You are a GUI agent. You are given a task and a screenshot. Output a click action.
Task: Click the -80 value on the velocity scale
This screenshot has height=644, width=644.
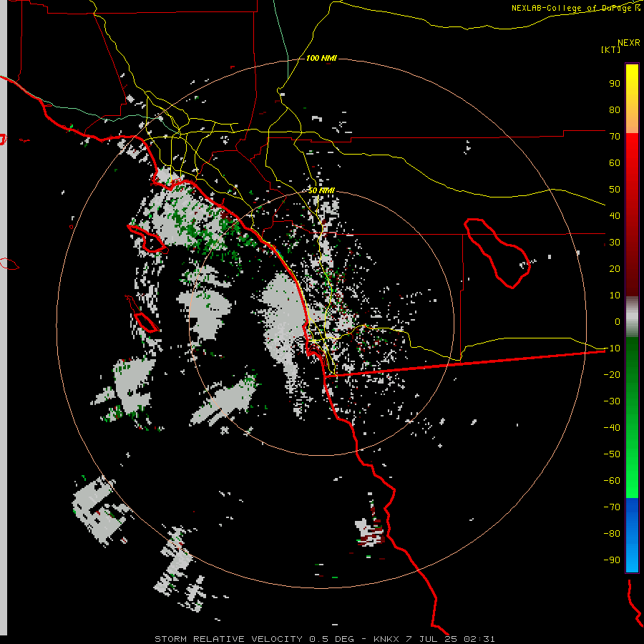coord(612,534)
